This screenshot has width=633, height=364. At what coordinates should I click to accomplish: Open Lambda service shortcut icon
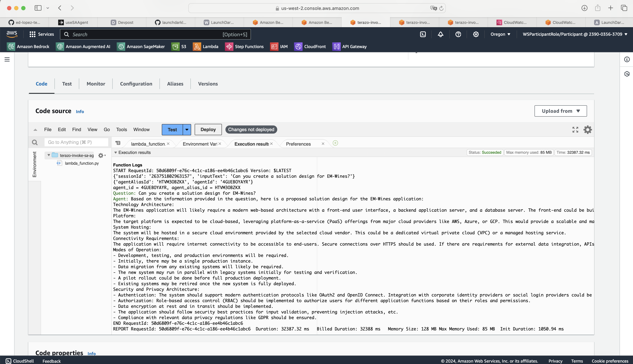pyautogui.click(x=197, y=46)
